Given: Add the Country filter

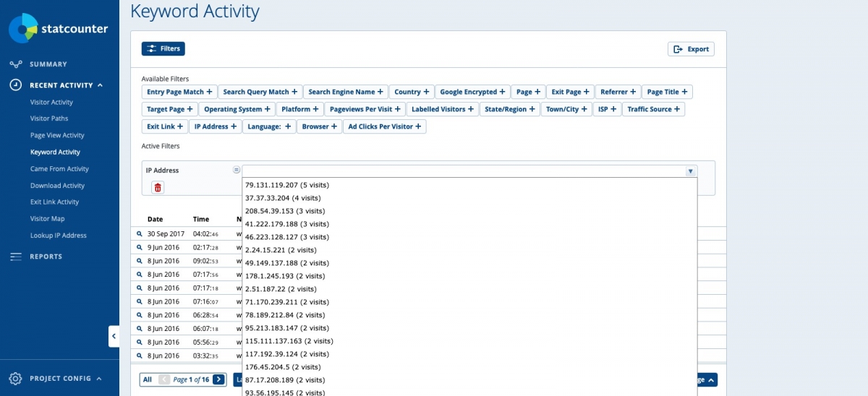Looking at the screenshot, I should point(412,92).
